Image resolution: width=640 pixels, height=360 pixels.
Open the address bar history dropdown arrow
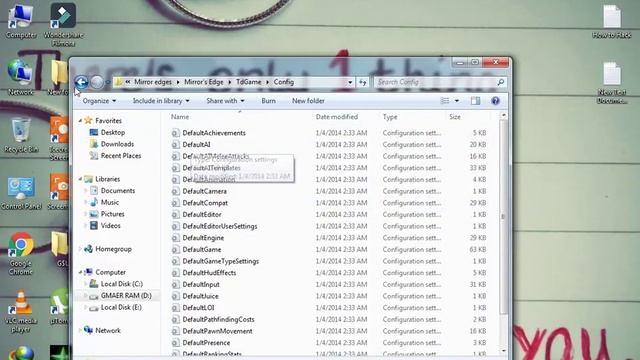(x=350, y=82)
